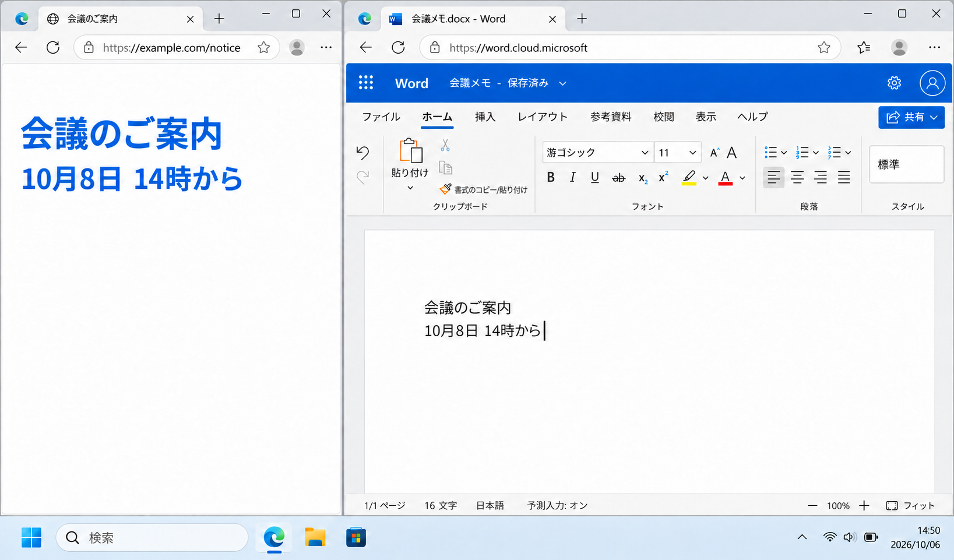Apply strikethrough formatting

coord(618,178)
